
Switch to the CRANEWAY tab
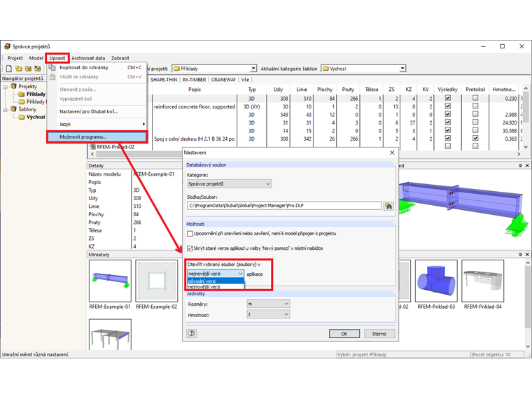(223, 80)
